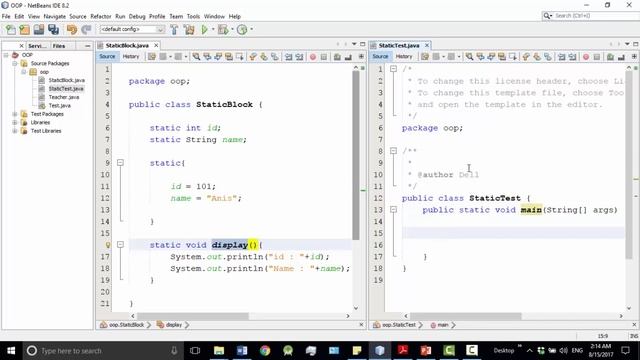Build Project with the hammer icon
This screenshot has width=640, height=360.
click(174, 29)
